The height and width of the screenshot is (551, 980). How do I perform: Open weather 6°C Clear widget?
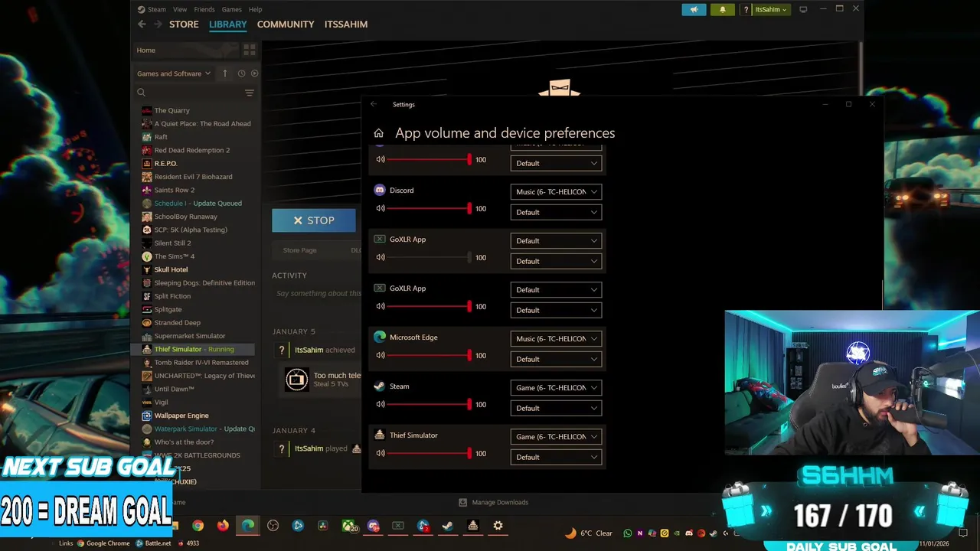(589, 533)
